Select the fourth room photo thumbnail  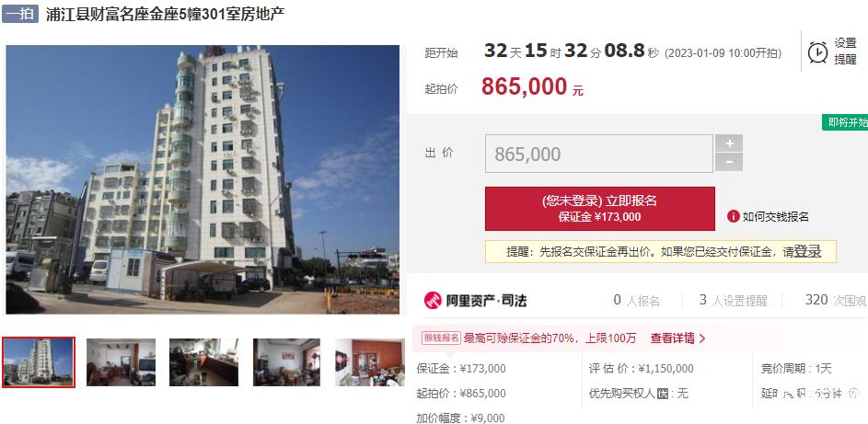tap(287, 362)
